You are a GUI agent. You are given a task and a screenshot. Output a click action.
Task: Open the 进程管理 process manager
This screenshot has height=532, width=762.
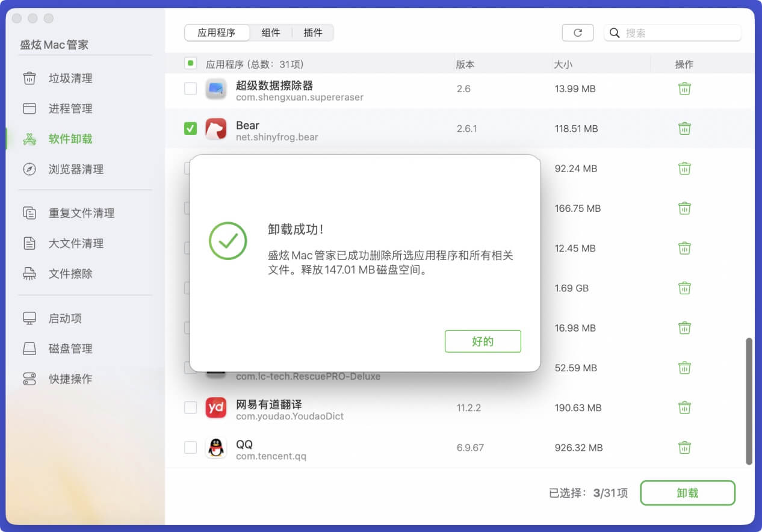click(63, 108)
